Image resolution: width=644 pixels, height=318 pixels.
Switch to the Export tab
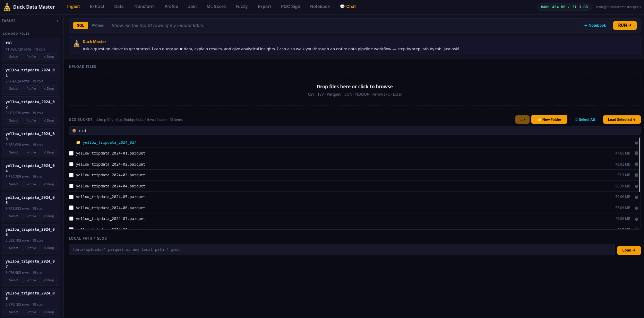click(x=264, y=7)
